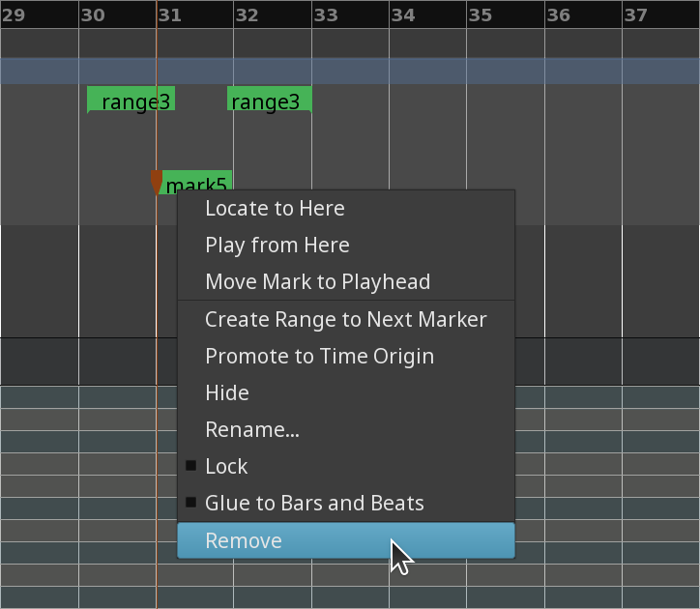Click Move Mark to Playhead

point(346,281)
